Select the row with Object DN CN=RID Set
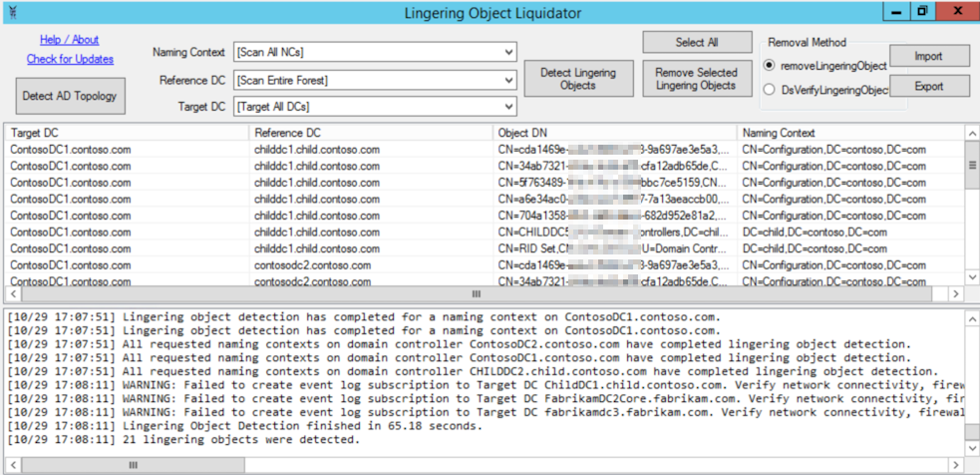The width and height of the screenshot is (980, 475). tap(485, 248)
